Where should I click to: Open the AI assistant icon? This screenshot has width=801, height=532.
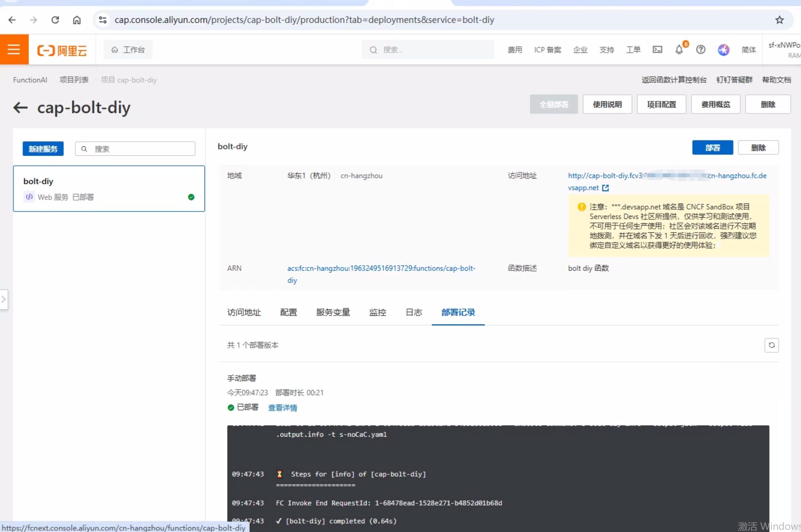723,50
